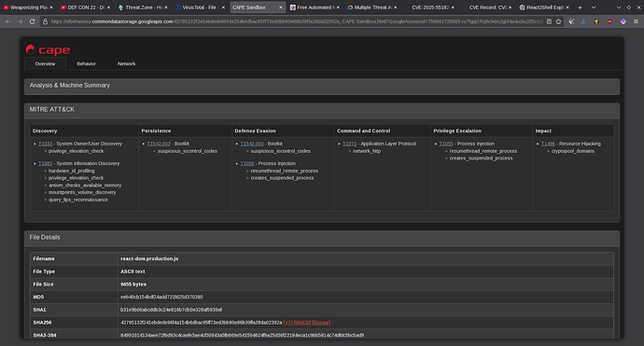Click the browser address bar URL
This screenshot has width=644, height=346.
(296, 21)
